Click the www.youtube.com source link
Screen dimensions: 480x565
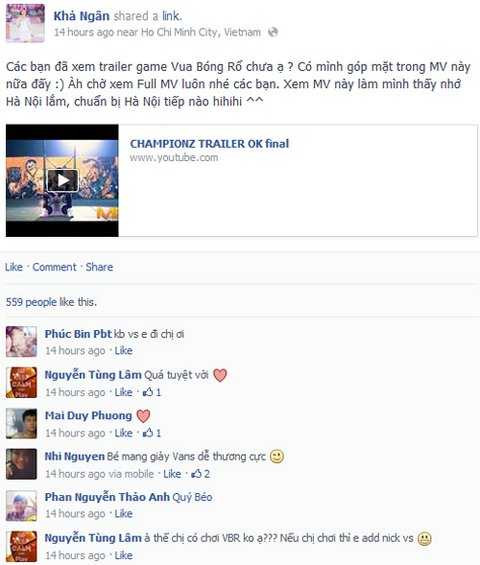(174, 158)
